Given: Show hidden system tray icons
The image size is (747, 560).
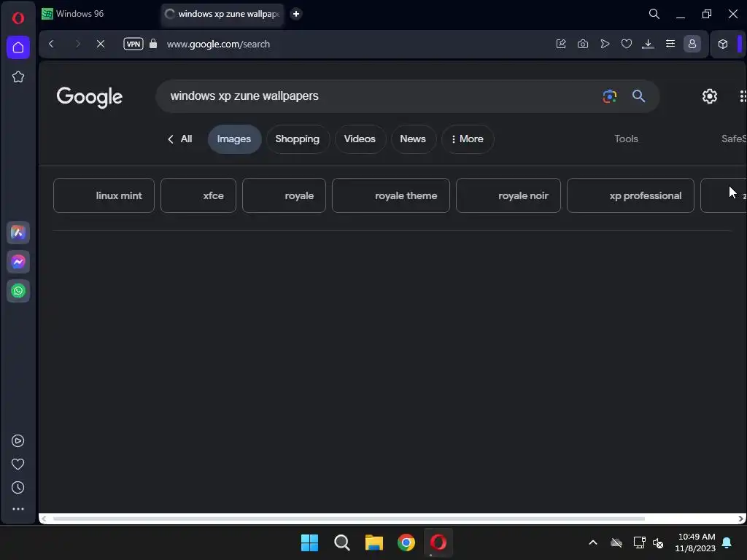Looking at the screenshot, I should click(593, 542).
